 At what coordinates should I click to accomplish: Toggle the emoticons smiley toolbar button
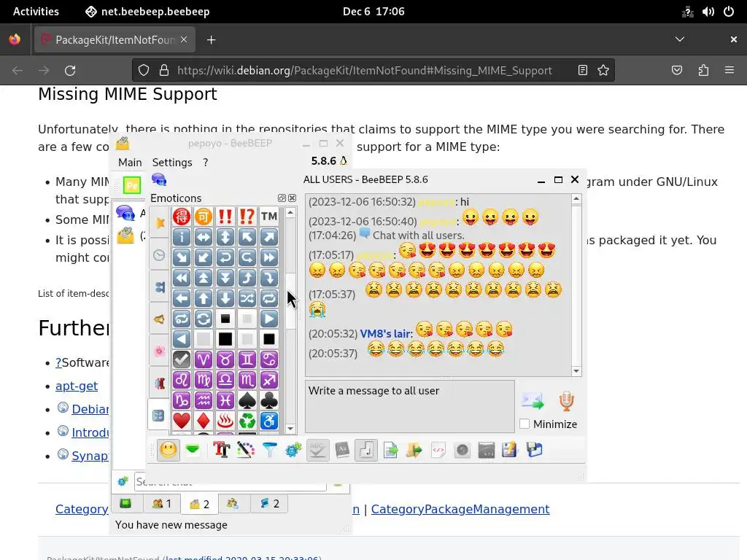coord(169,450)
